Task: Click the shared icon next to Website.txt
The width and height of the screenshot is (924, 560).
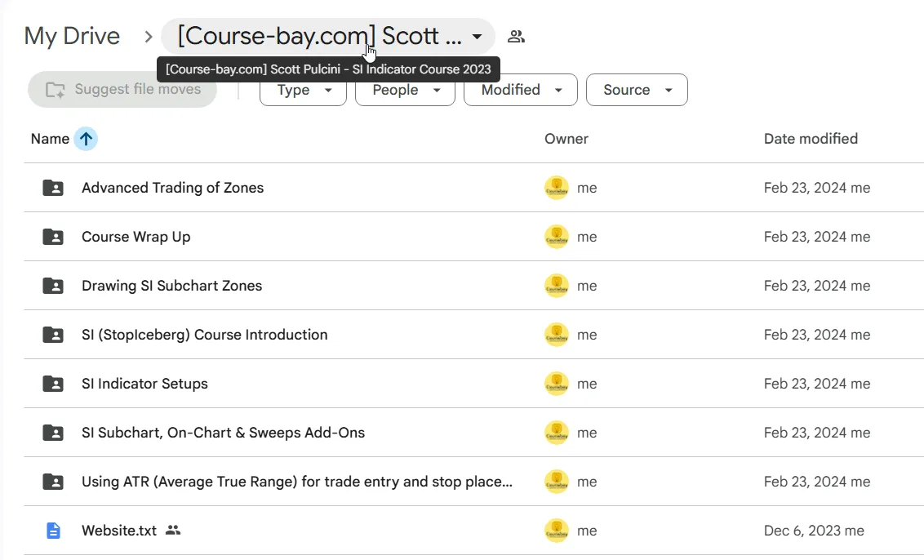Action: 173,530
